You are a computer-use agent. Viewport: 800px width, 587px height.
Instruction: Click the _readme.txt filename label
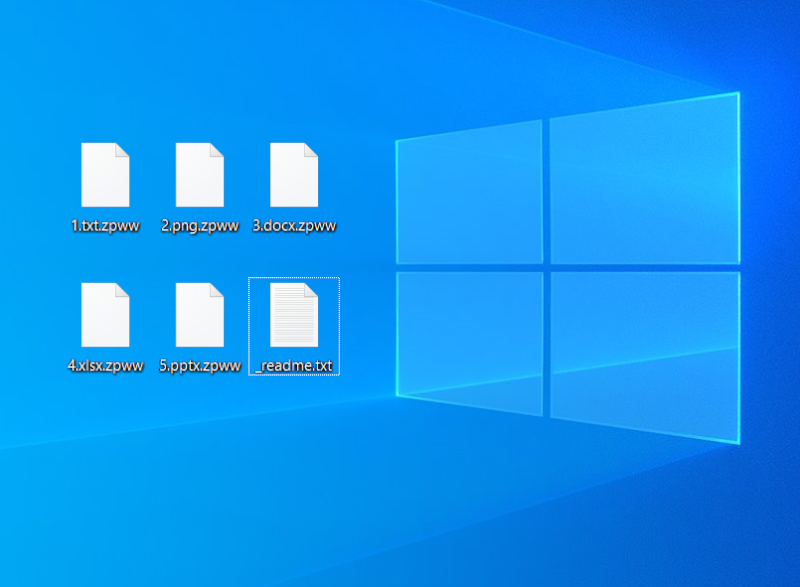tap(294, 366)
